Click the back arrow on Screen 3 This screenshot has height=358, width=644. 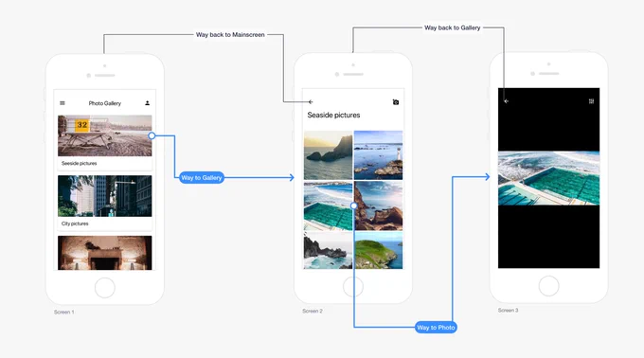click(x=507, y=101)
